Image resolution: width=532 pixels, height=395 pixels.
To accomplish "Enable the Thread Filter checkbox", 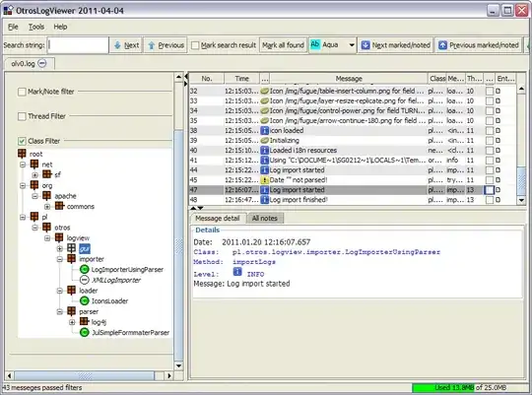I will [22, 116].
